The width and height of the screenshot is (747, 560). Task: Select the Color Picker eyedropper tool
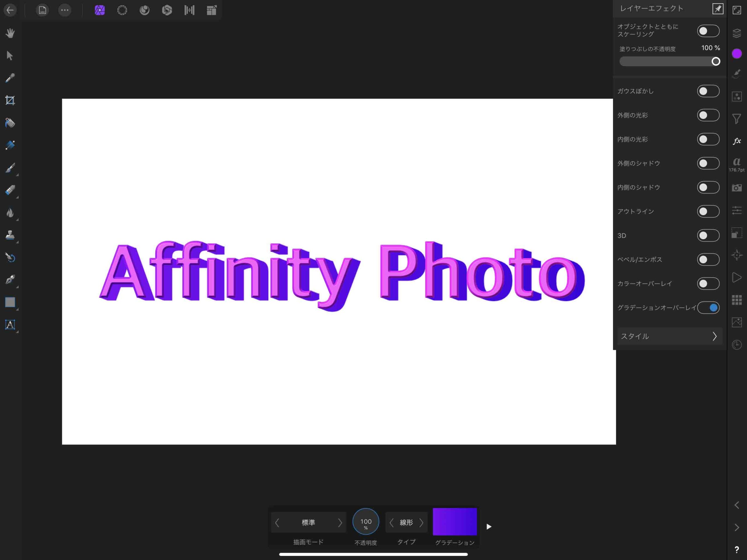tap(10, 78)
